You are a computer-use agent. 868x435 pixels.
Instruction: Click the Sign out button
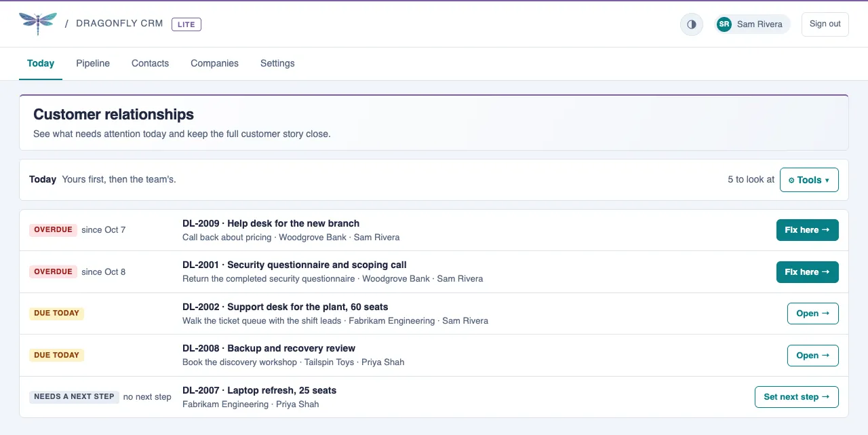[825, 24]
